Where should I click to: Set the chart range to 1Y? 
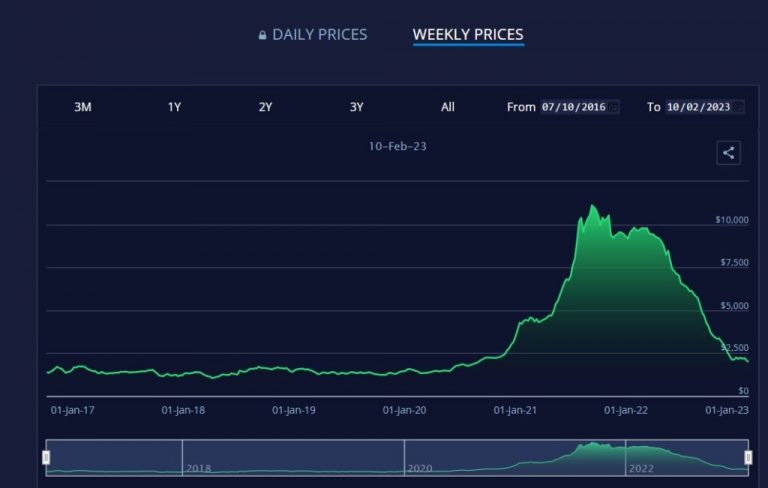(x=174, y=107)
